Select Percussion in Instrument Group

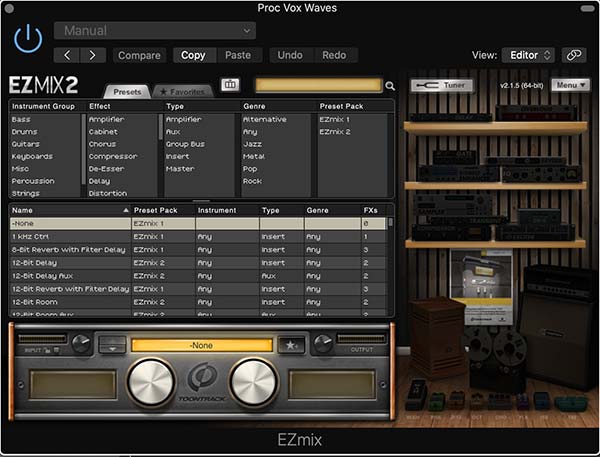(x=33, y=181)
